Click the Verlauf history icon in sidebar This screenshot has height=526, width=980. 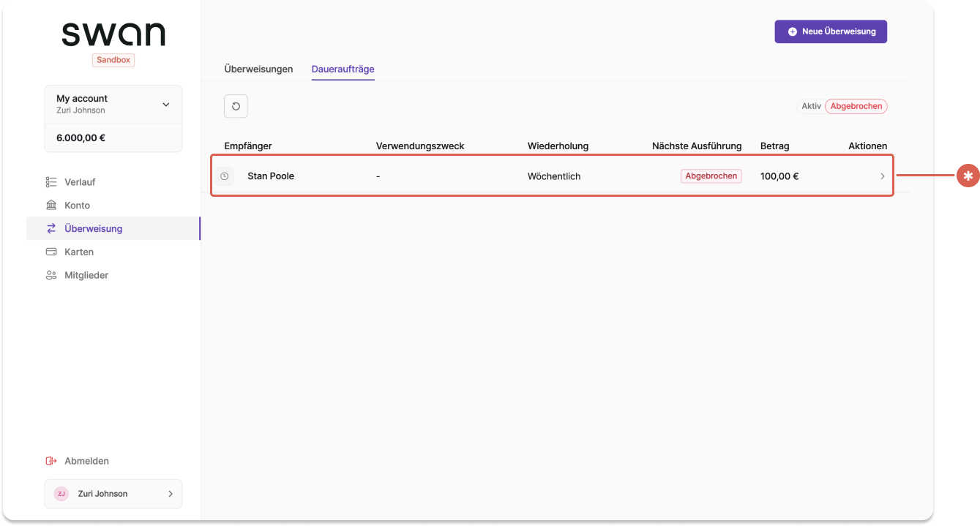[x=51, y=182]
